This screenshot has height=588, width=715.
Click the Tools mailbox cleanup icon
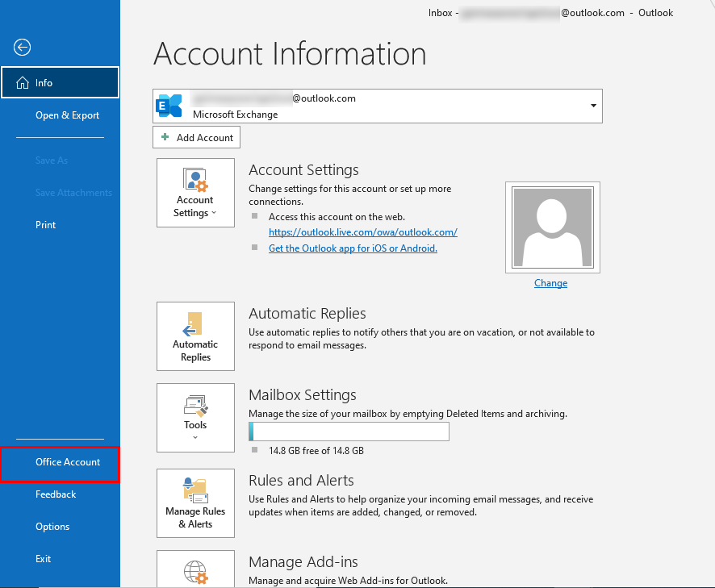coord(196,406)
